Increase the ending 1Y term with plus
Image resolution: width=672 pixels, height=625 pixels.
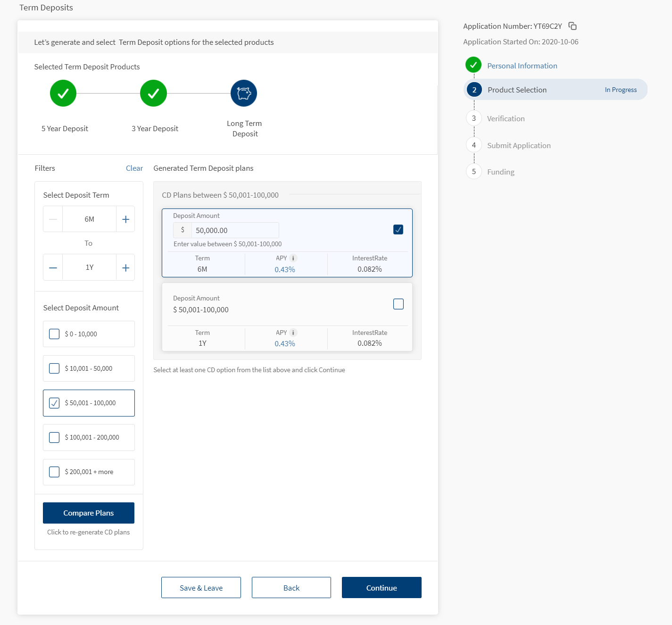click(x=125, y=268)
